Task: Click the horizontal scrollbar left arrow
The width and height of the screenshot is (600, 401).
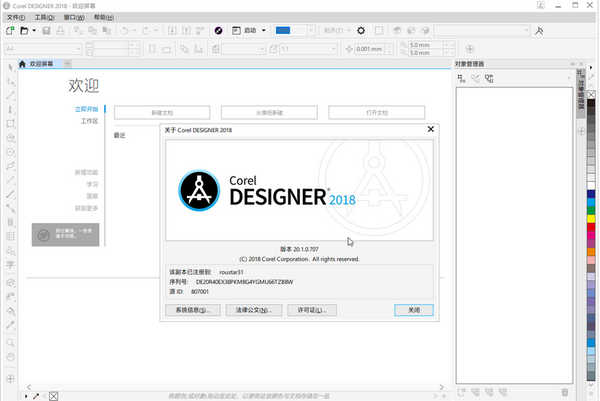Action: click(x=29, y=387)
